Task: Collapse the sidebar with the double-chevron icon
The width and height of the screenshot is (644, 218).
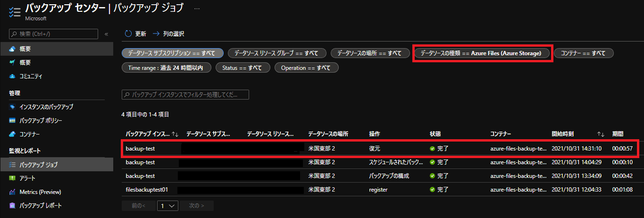Action: tap(106, 34)
